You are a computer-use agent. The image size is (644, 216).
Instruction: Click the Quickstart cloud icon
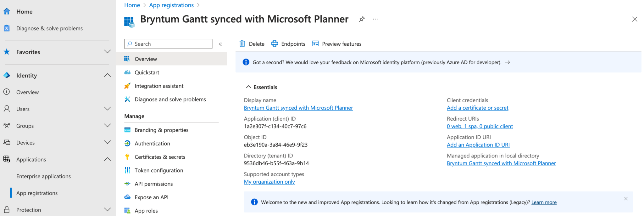pos(127,72)
